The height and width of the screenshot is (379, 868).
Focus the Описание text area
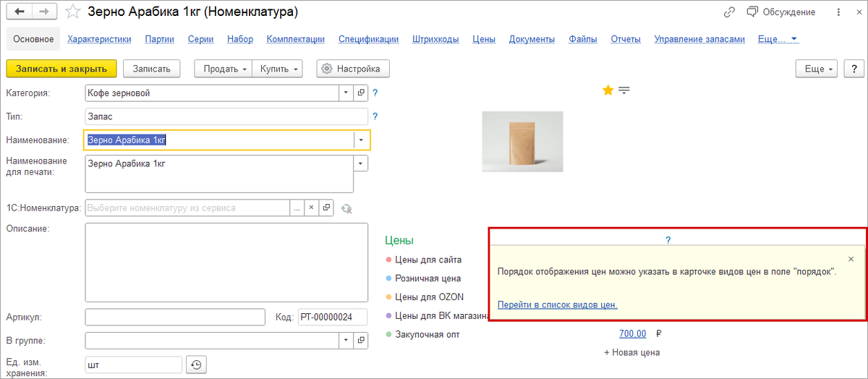tap(227, 262)
